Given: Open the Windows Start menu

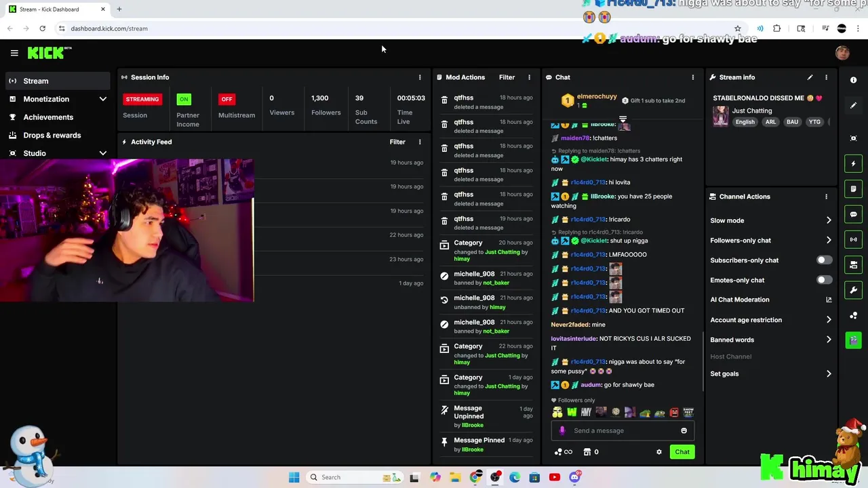Looking at the screenshot, I should tap(294, 477).
